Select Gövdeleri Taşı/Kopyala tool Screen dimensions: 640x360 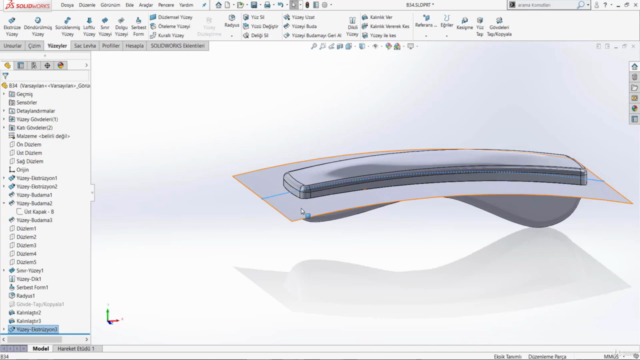click(499, 27)
